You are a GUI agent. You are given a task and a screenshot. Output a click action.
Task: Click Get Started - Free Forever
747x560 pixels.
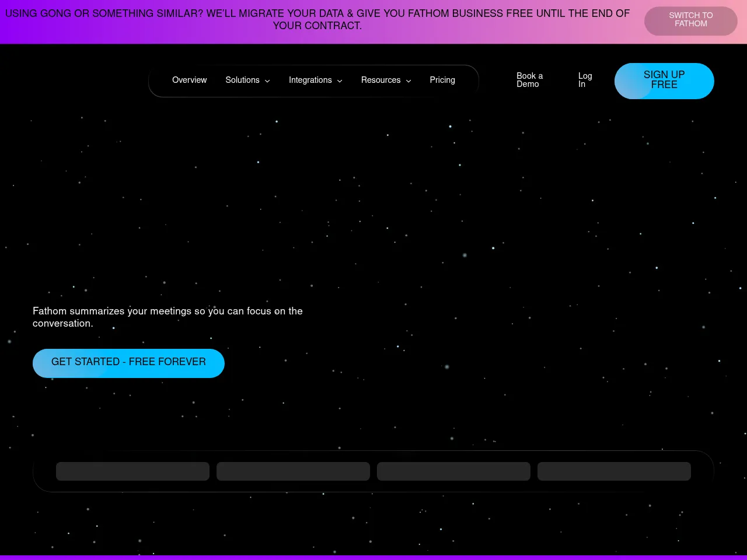[128, 363]
